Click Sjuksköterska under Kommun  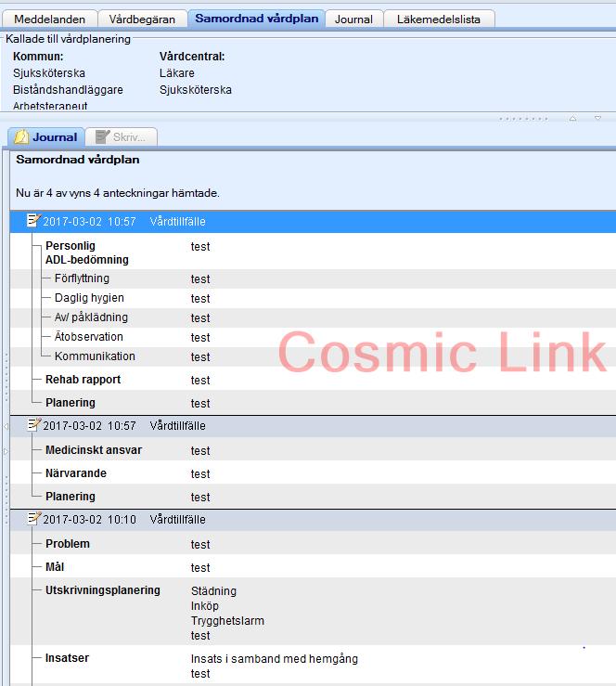pyautogui.click(x=49, y=73)
